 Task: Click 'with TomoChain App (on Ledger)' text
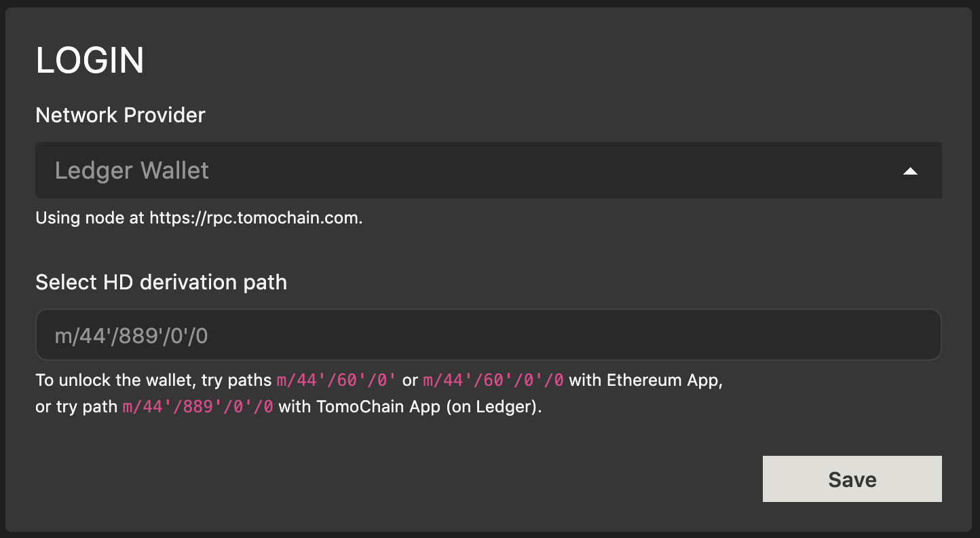[x=410, y=408]
